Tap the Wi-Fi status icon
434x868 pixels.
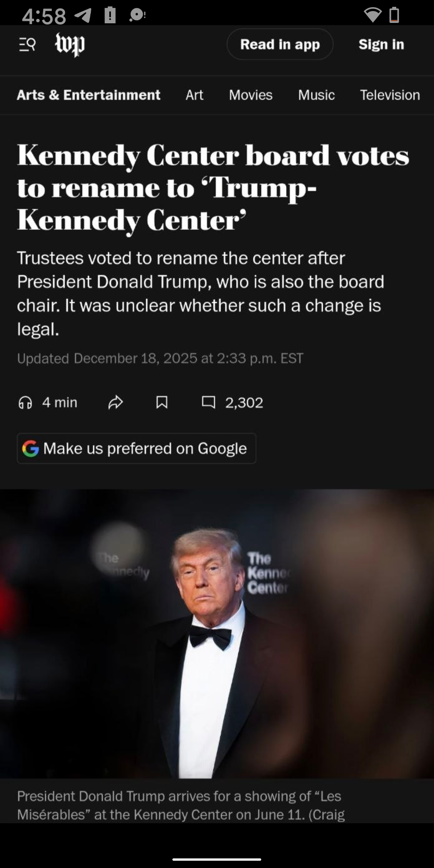[x=372, y=15]
